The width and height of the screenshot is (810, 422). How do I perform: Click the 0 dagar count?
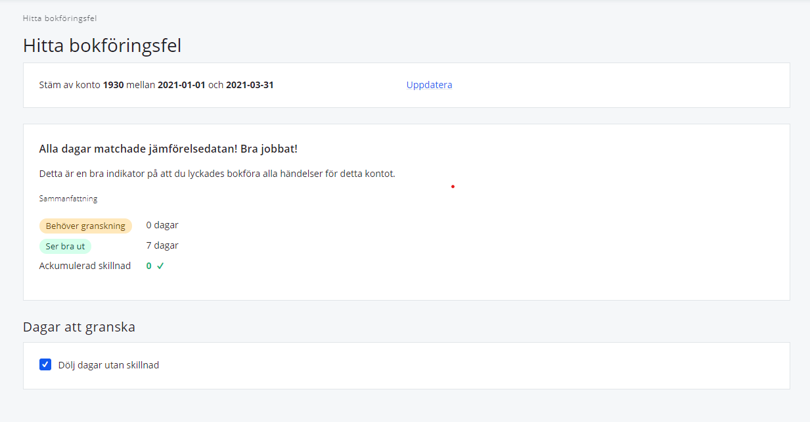162,225
